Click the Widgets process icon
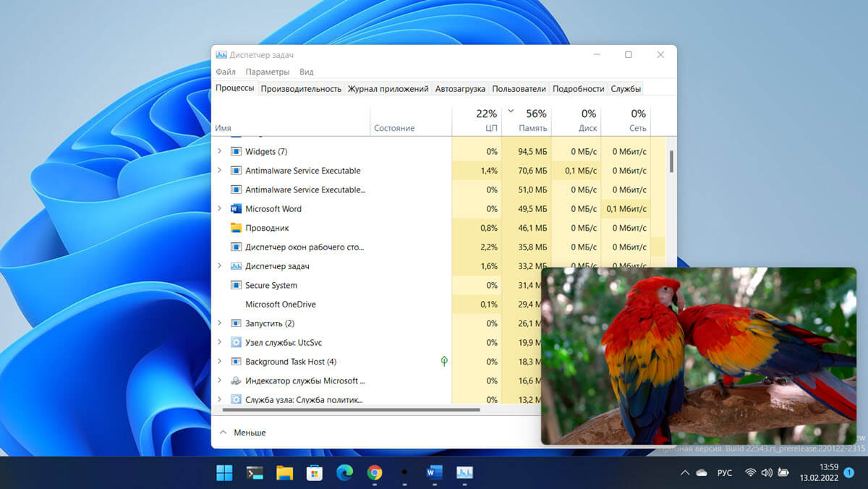868x489 pixels. pyautogui.click(x=236, y=152)
